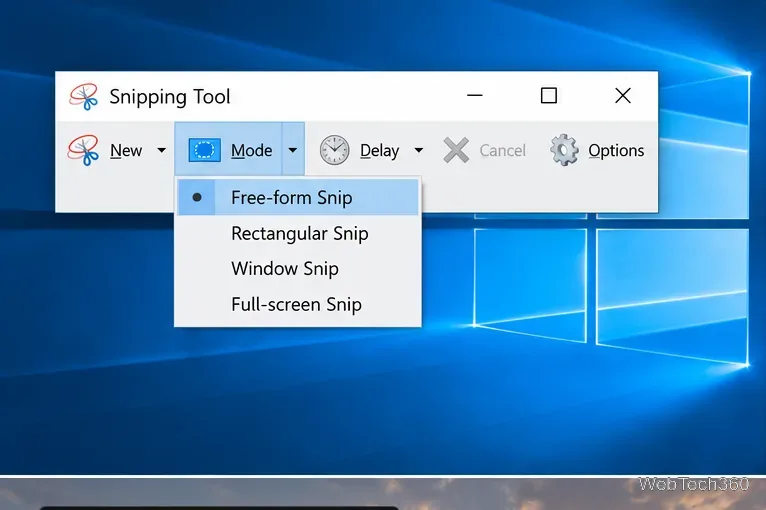Choose Window Snip from the menu

[298, 269]
